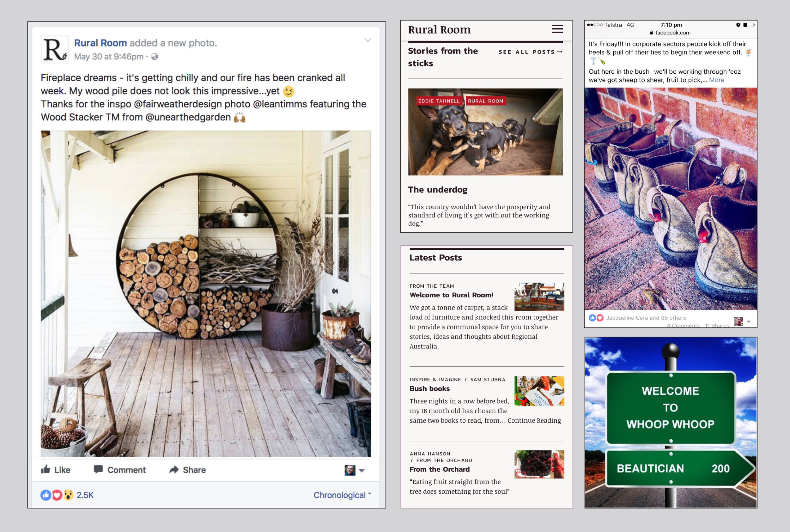Image resolution: width=790 pixels, height=532 pixels.
Task: Open the Bush books thumbnail image
Action: (539, 391)
